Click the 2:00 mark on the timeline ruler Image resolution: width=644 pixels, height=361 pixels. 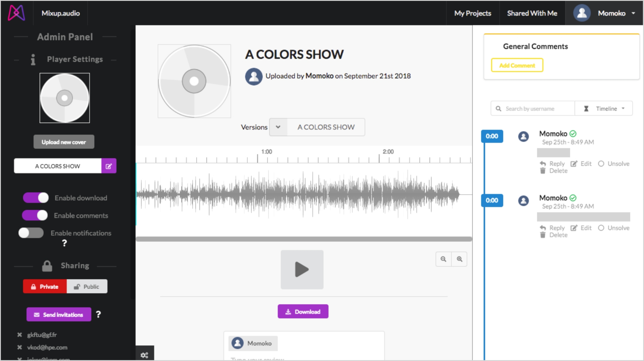click(x=388, y=152)
